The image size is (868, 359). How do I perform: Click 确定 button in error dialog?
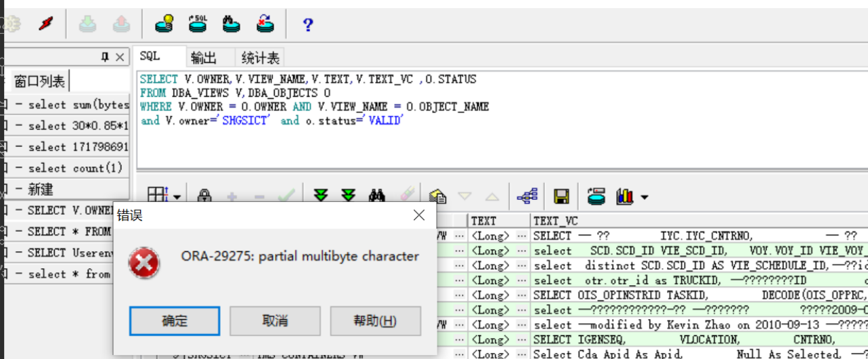pyautogui.click(x=175, y=320)
